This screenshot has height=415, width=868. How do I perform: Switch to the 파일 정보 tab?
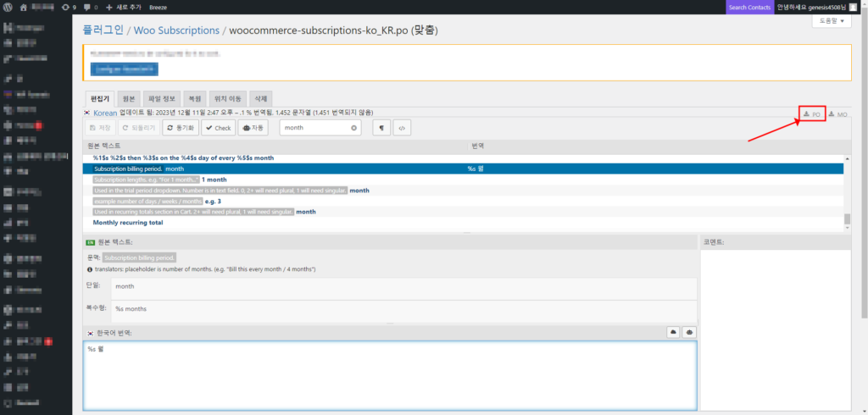pyautogui.click(x=162, y=98)
